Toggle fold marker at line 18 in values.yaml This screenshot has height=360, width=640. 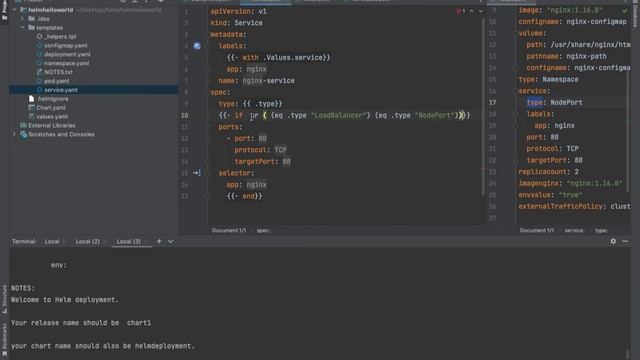tap(516, 114)
